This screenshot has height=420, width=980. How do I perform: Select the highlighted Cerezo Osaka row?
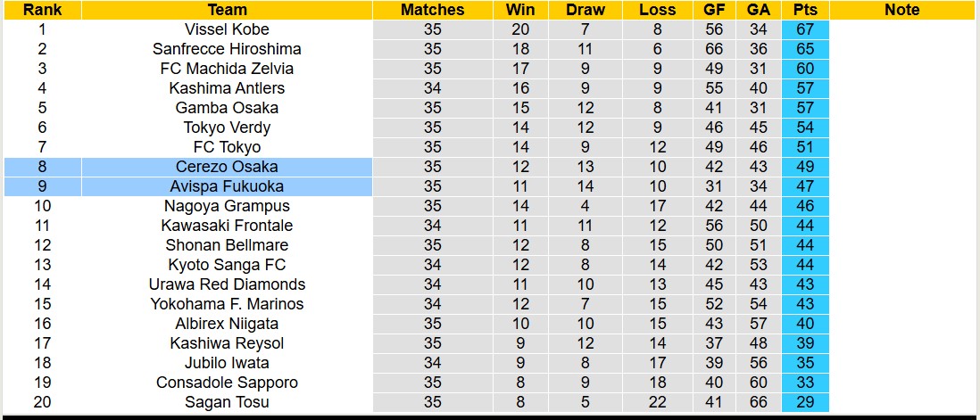point(227,167)
